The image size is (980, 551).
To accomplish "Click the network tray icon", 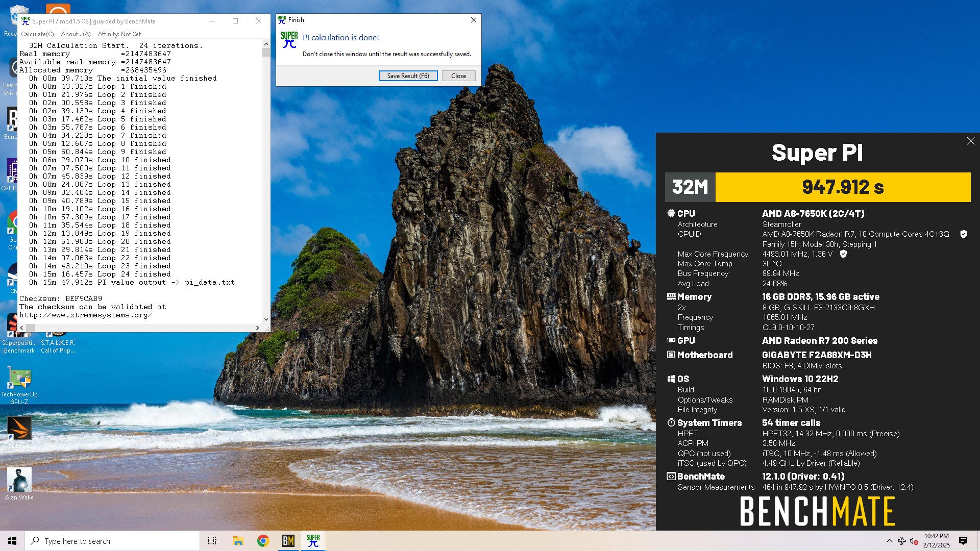I will coord(901,541).
